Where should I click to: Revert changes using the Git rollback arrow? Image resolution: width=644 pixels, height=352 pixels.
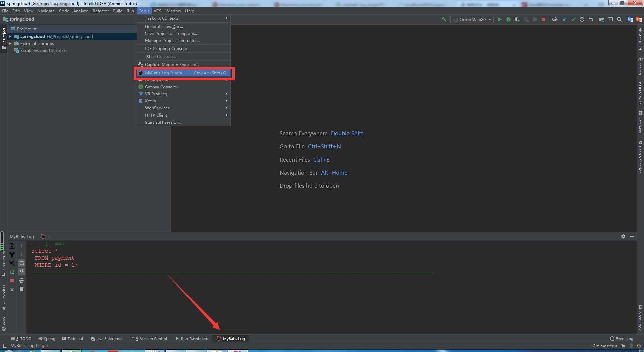point(591,19)
